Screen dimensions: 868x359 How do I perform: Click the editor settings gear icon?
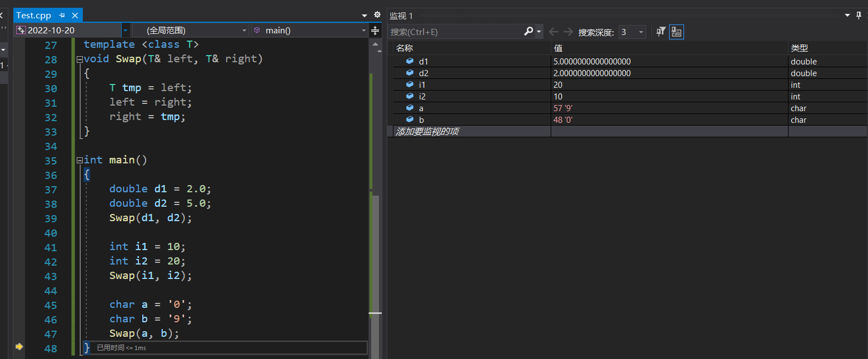click(x=377, y=15)
